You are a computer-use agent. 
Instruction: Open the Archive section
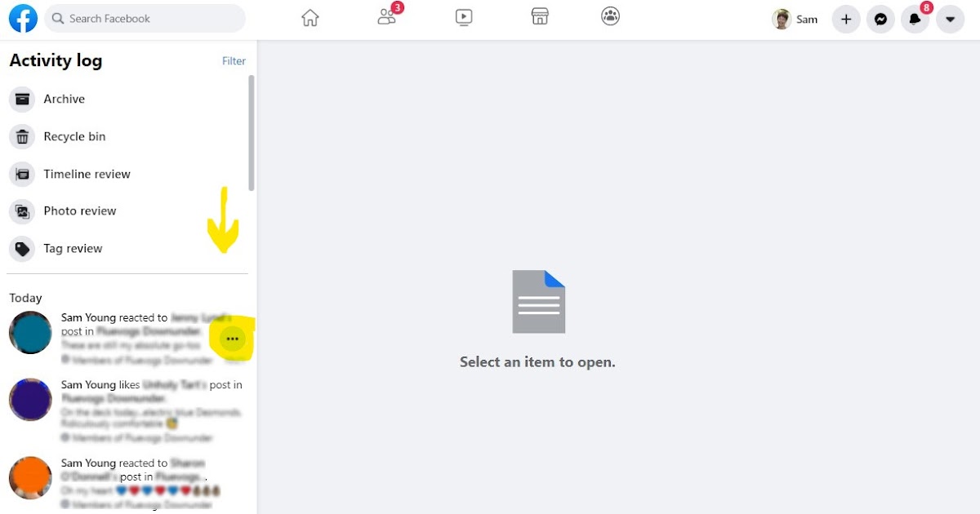[x=64, y=99]
